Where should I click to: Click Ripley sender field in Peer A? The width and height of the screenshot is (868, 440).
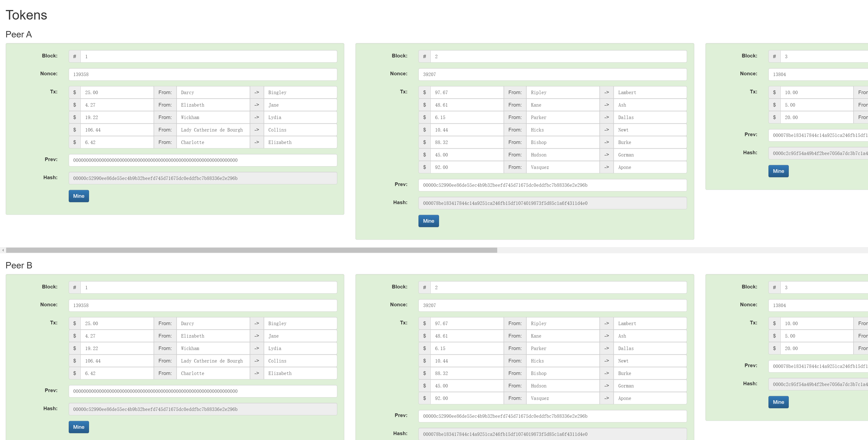(562, 93)
